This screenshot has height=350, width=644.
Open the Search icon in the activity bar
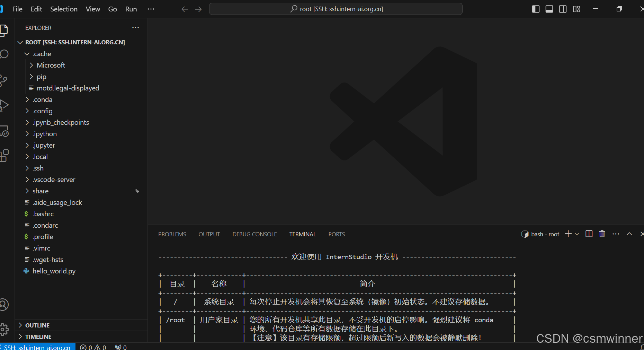(x=4, y=54)
